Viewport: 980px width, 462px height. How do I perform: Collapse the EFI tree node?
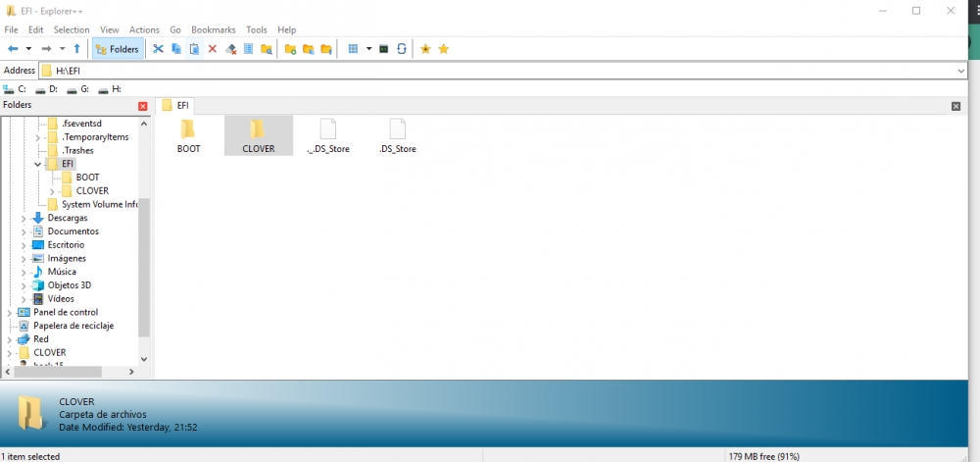tap(37, 165)
